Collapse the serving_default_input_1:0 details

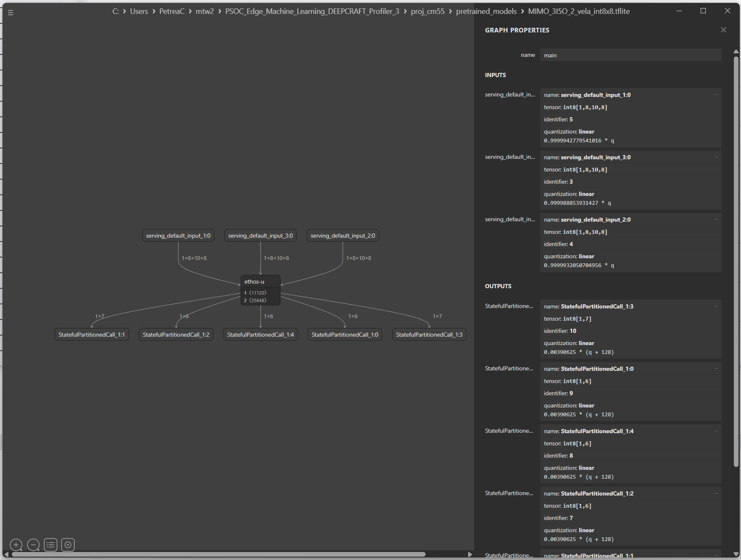point(716,95)
